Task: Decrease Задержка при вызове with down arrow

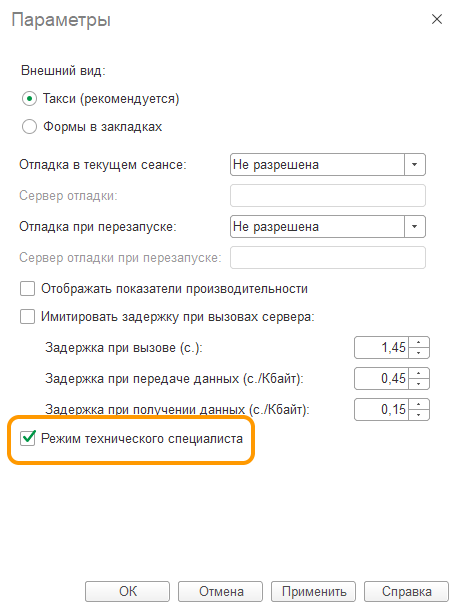Action: [419, 353]
